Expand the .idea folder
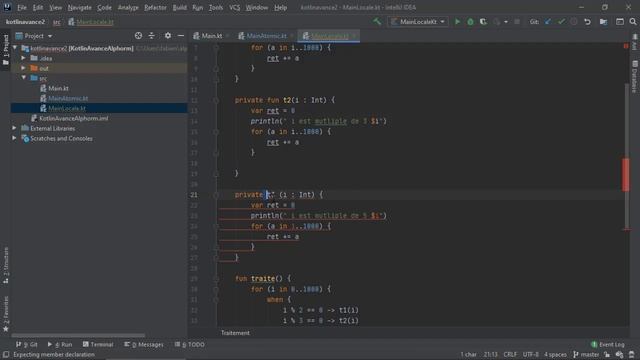Viewport: 640px width, 360px height. 23,58
